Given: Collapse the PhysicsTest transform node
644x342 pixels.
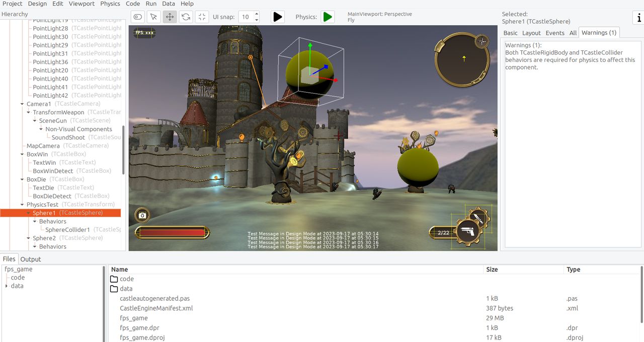Looking at the screenshot, I should click(22, 204).
